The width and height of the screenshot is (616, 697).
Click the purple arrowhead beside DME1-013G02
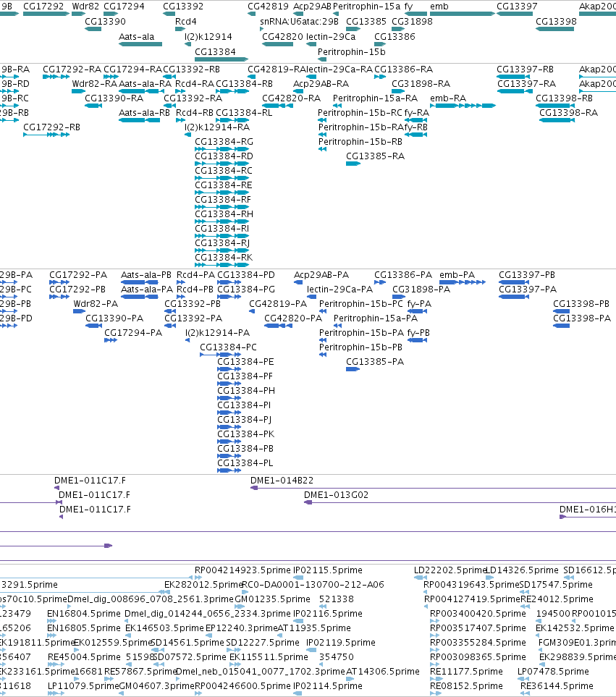click(308, 502)
